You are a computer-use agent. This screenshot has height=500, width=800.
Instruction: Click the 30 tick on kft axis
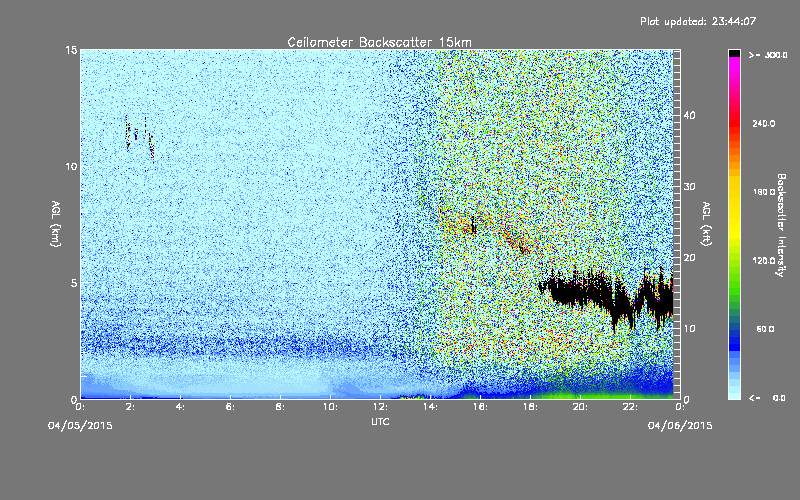tap(689, 187)
